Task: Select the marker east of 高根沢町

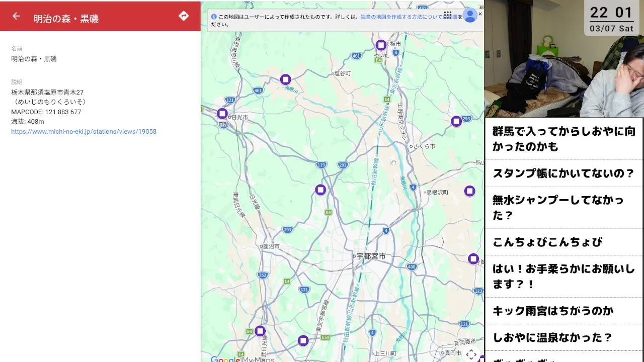Action: tap(469, 191)
